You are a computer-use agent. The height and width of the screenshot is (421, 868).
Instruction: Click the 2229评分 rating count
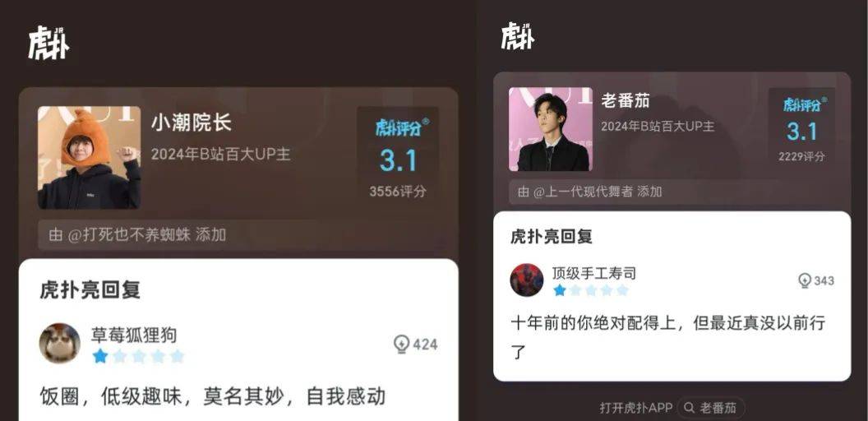pyautogui.click(x=801, y=157)
